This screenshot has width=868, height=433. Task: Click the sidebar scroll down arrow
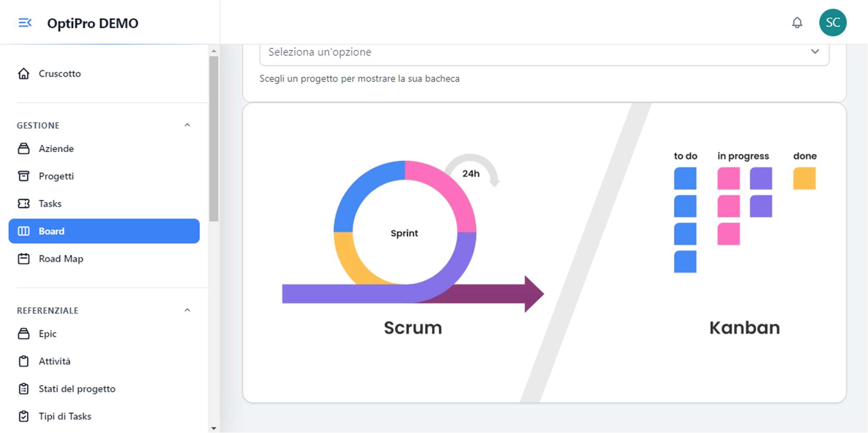214,428
